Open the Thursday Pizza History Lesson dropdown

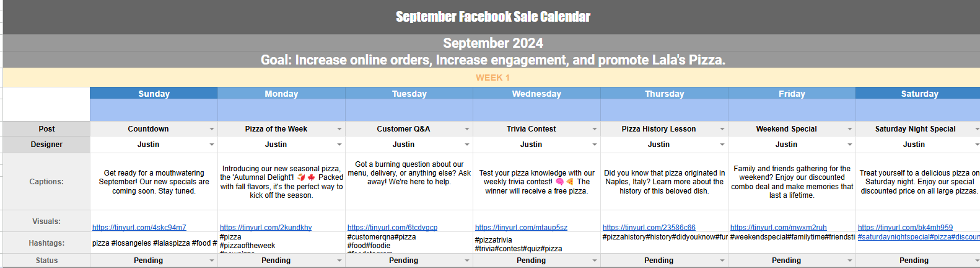click(722, 129)
